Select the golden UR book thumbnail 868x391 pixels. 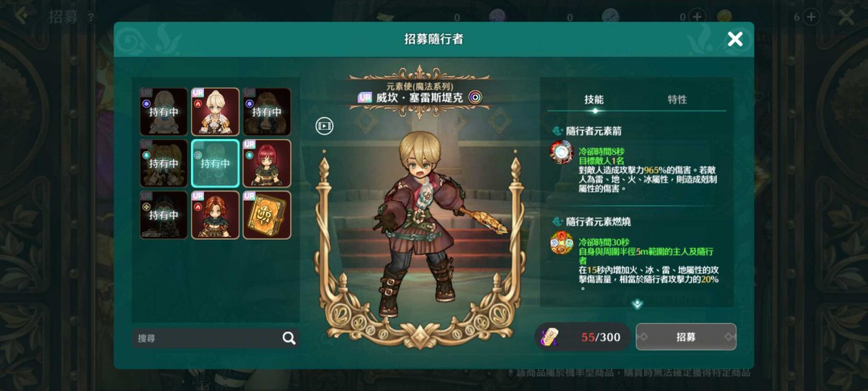pyautogui.click(x=267, y=215)
